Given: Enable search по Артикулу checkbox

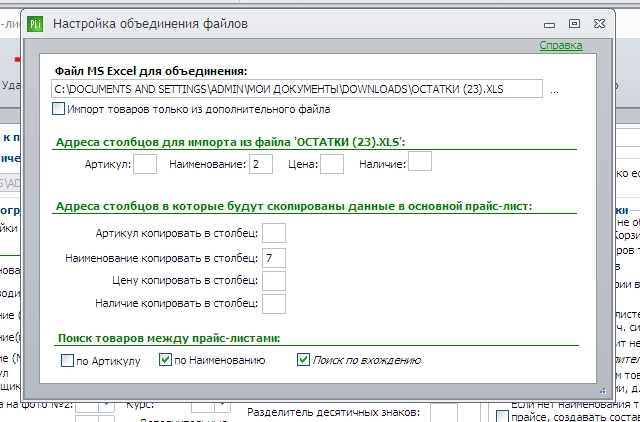Looking at the screenshot, I should pos(67,360).
